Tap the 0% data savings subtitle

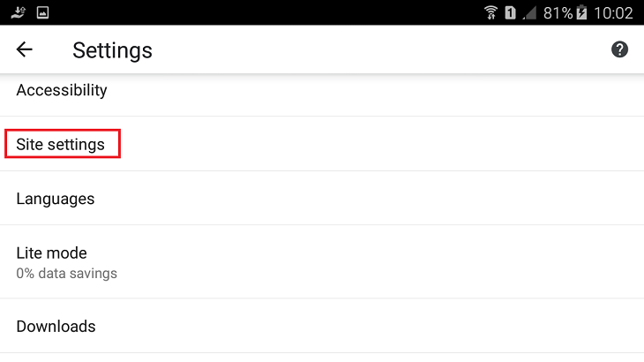pyautogui.click(x=66, y=273)
